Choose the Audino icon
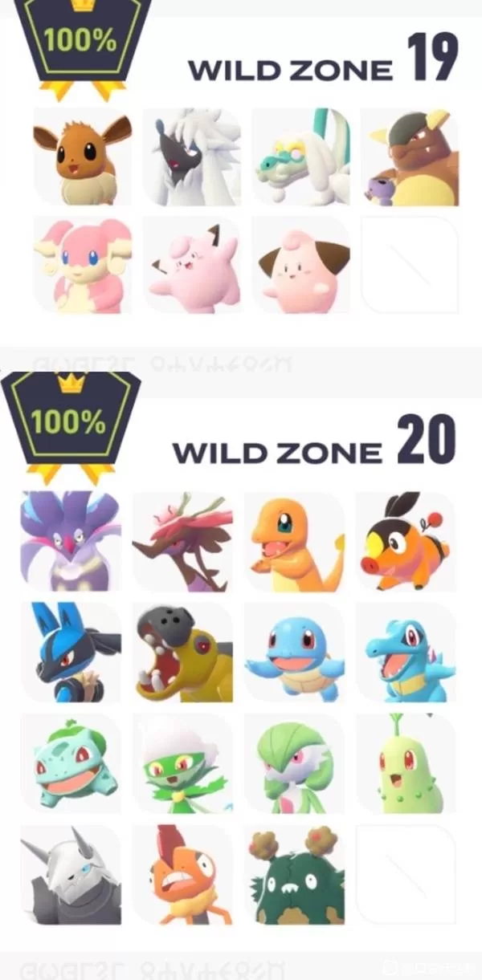The width and height of the screenshot is (482, 980). 83,265
